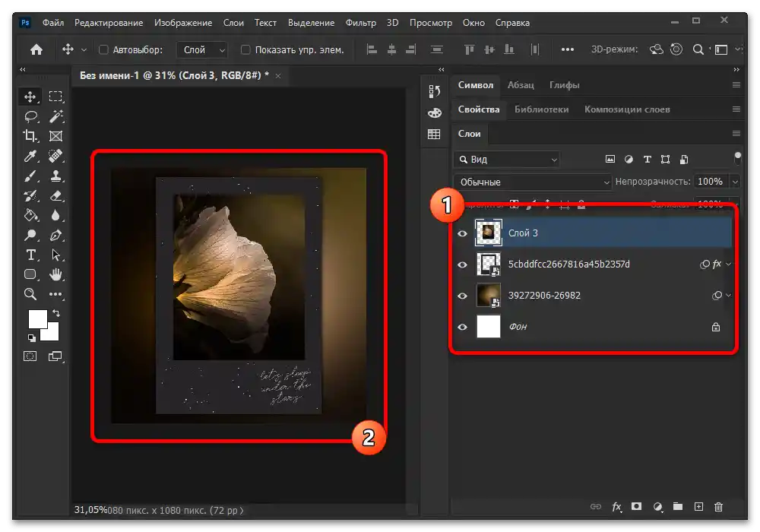Screen dimensions: 760x532
Task: Select the Dodge tool
Action: click(30, 235)
